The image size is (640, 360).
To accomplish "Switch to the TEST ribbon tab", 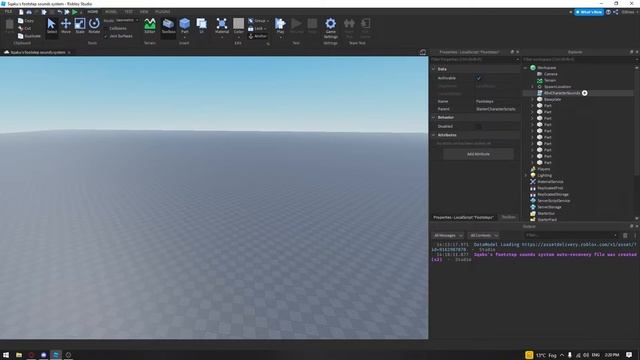I will (128, 12).
